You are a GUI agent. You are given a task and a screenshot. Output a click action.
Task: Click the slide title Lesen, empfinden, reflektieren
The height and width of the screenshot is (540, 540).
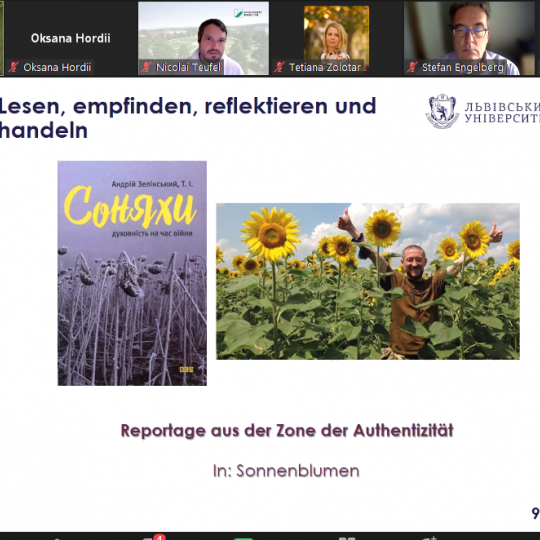click(188, 118)
